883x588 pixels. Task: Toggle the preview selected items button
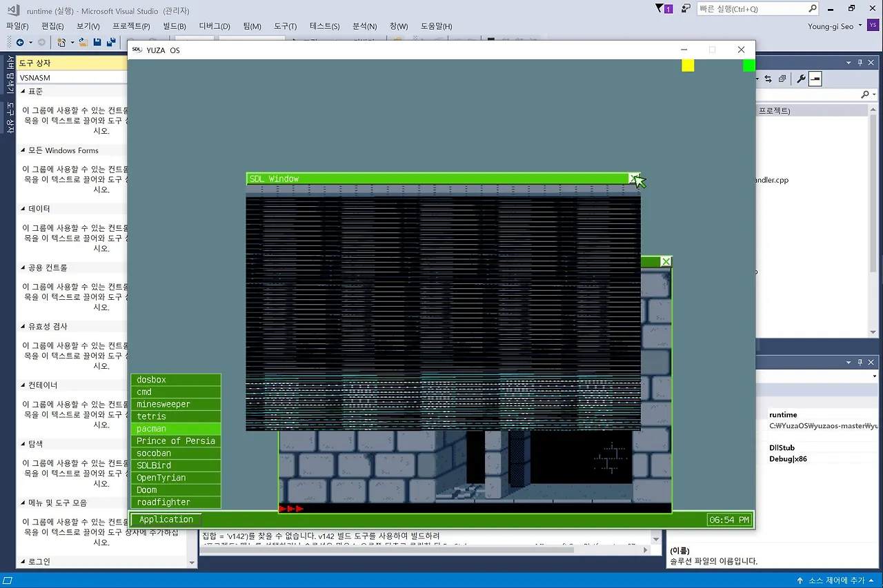pos(815,79)
